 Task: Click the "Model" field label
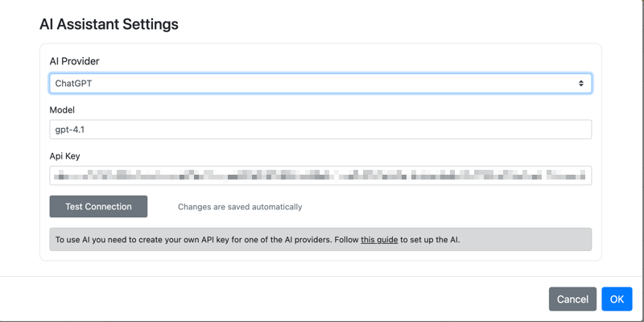62,109
